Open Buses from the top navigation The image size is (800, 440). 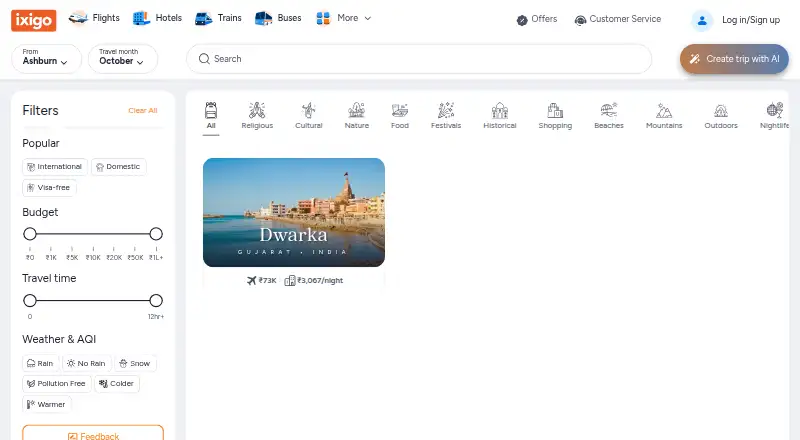coord(278,18)
